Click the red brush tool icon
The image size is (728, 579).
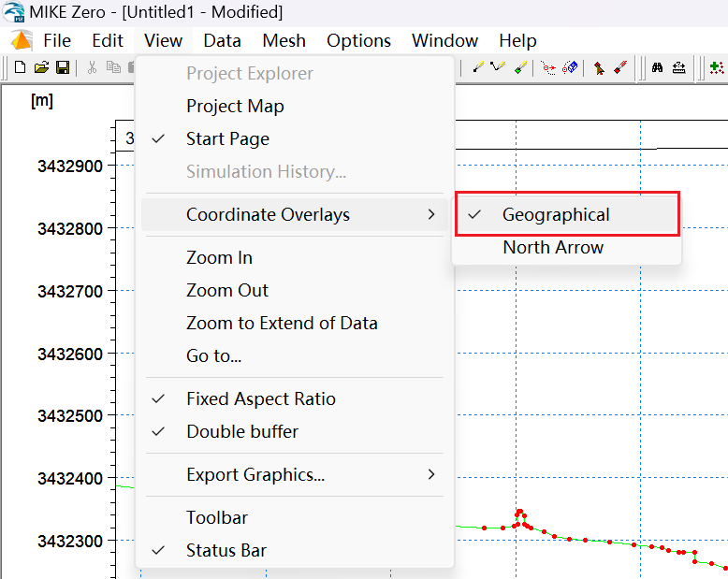point(620,67)
